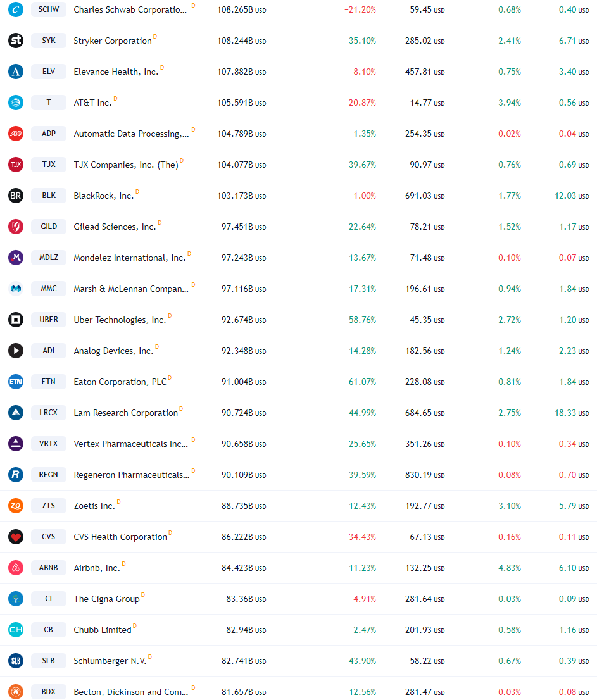Click the BlackRock BR logo icon
597x700 pixels.
(x=16, y=196)
